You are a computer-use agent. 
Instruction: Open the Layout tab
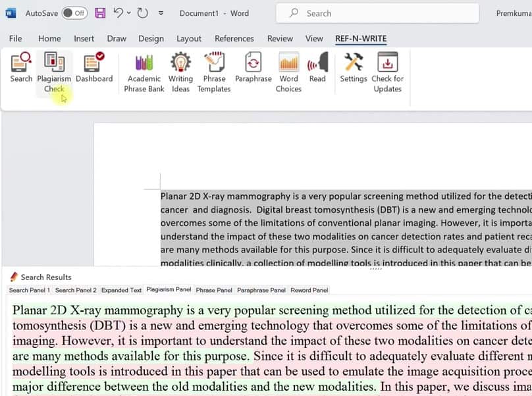189,38
